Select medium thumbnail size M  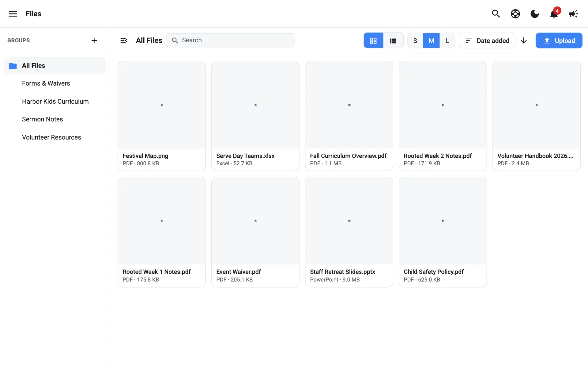[431, 40]
